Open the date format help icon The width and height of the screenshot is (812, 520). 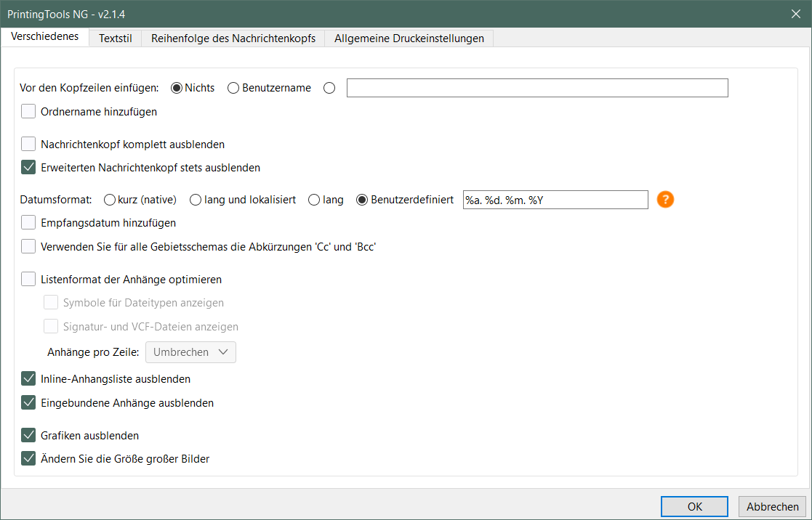[665, 199]
